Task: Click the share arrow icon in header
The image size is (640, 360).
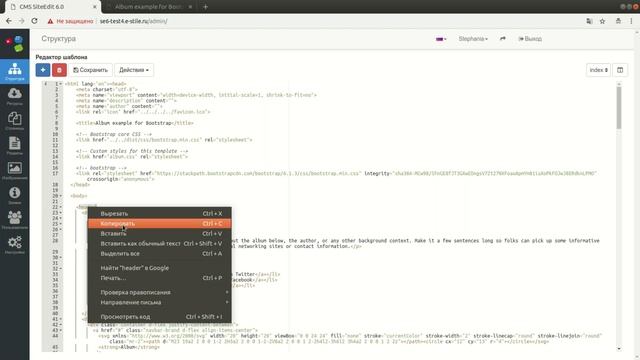Action: tap(502, 39)
